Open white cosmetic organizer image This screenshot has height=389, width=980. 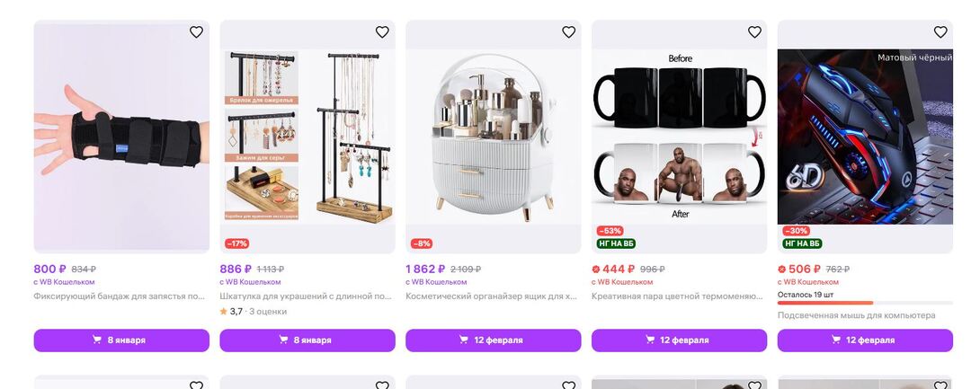pyautogui.click(x=493, y=137)
